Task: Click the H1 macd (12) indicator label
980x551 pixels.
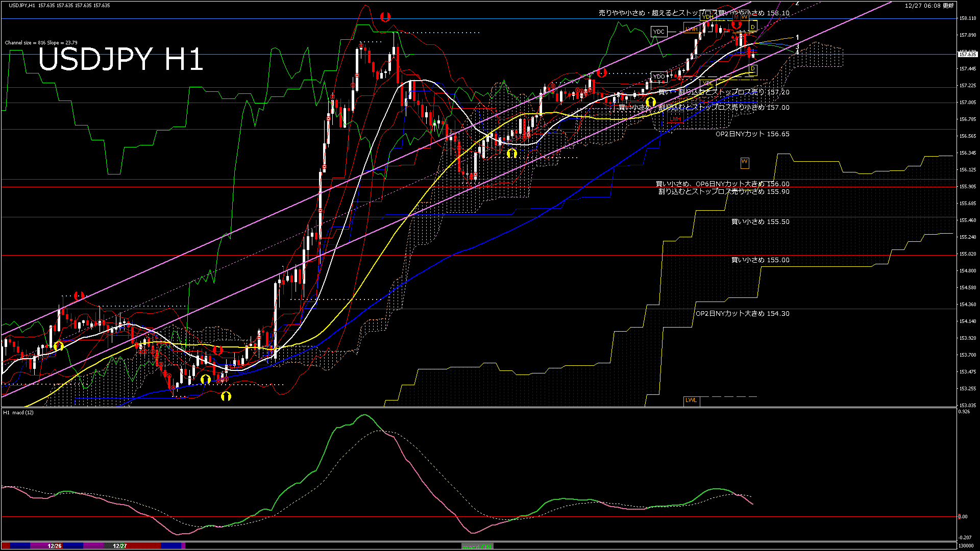Action: pyautogui.click(x=18, y=412)
